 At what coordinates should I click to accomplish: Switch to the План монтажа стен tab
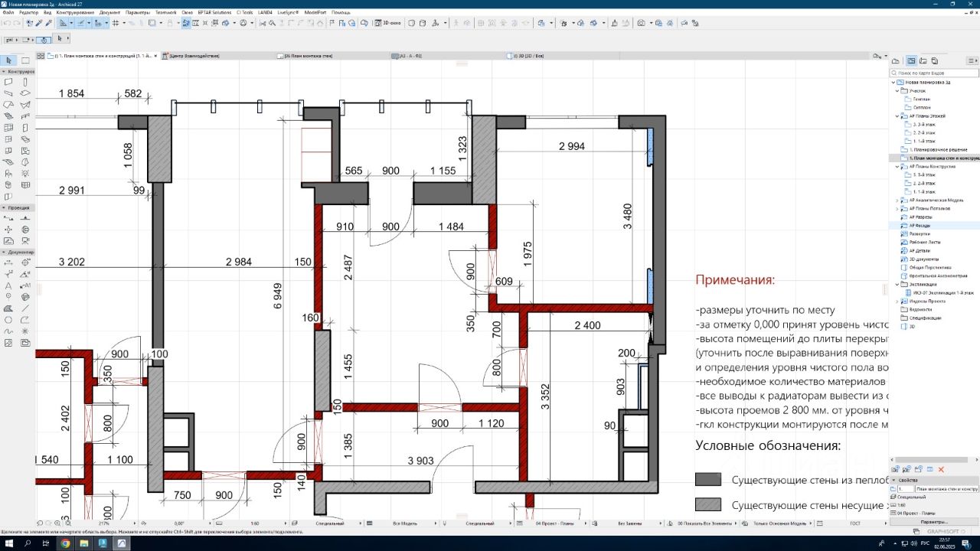point(309,56)
